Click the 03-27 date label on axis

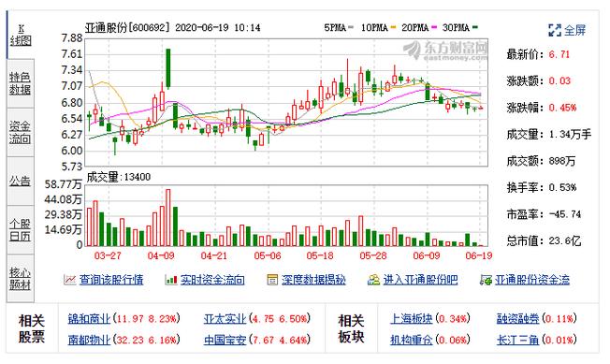click(109, 255)
